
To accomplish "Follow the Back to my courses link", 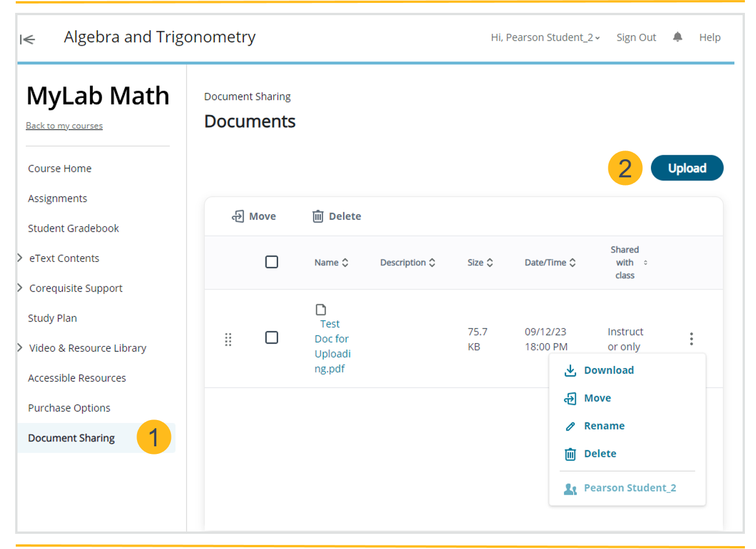I will click(64, 125).
